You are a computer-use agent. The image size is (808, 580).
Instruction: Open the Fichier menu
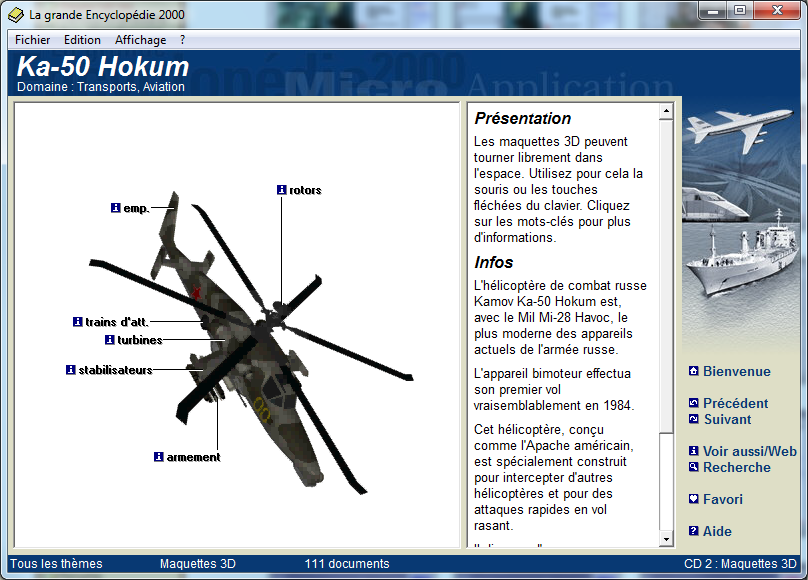32,40
